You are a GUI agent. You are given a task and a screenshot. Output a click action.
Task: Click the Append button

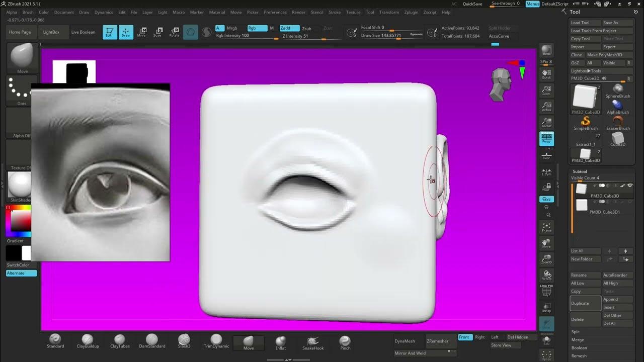point(618,299)
